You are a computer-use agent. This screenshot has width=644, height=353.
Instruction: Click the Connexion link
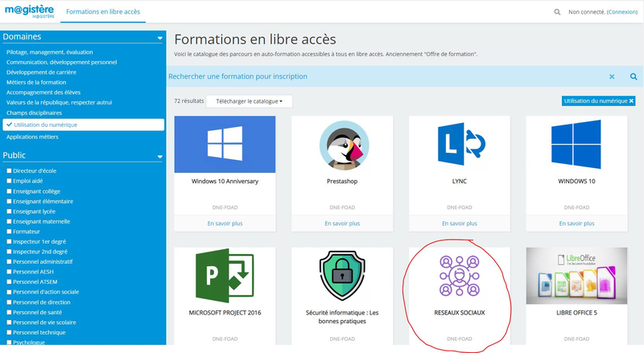point(621,12)
